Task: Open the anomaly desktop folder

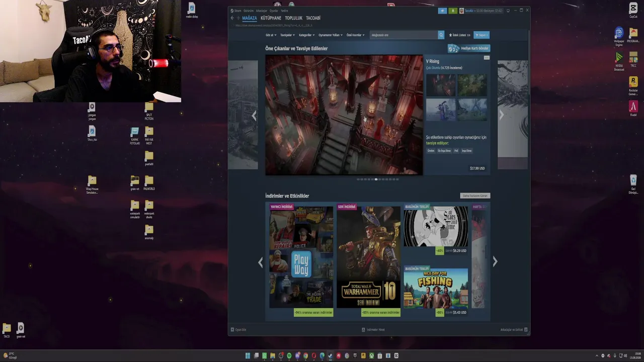Action: 149,232
